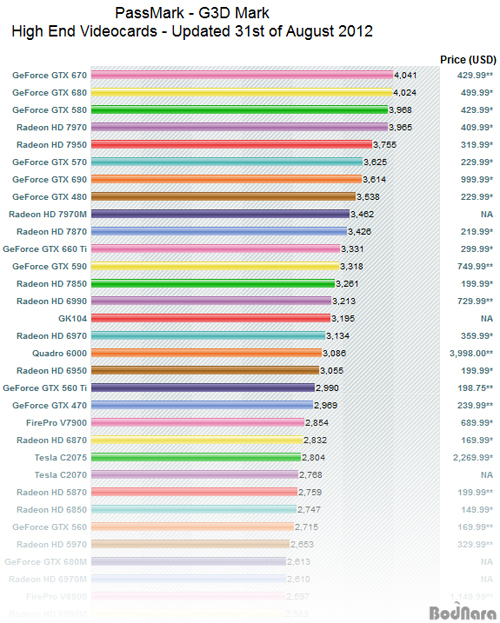
Task: Click the Price (USD) column header
Action: pyautogui.click(x=468, y=60)
